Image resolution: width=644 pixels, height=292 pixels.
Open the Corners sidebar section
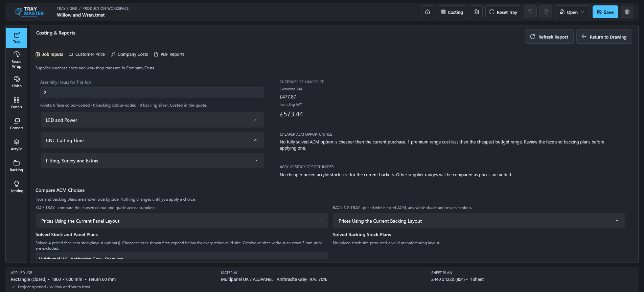tap(16, 124)
